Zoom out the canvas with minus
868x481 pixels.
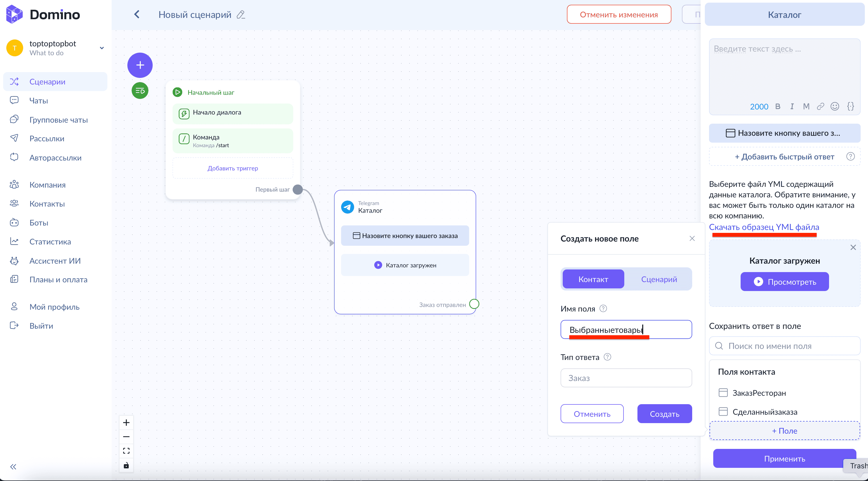[126, 437]
